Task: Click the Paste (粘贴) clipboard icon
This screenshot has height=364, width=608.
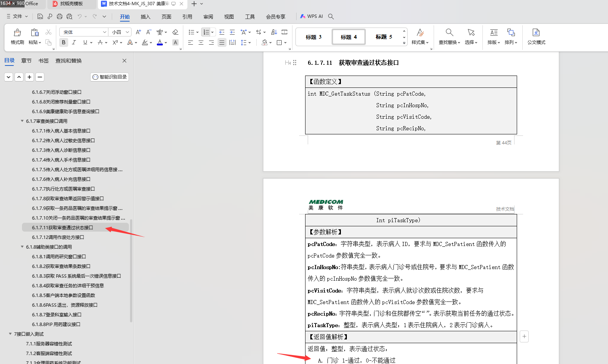Action: pyautogui.click(x=35, y=32)
